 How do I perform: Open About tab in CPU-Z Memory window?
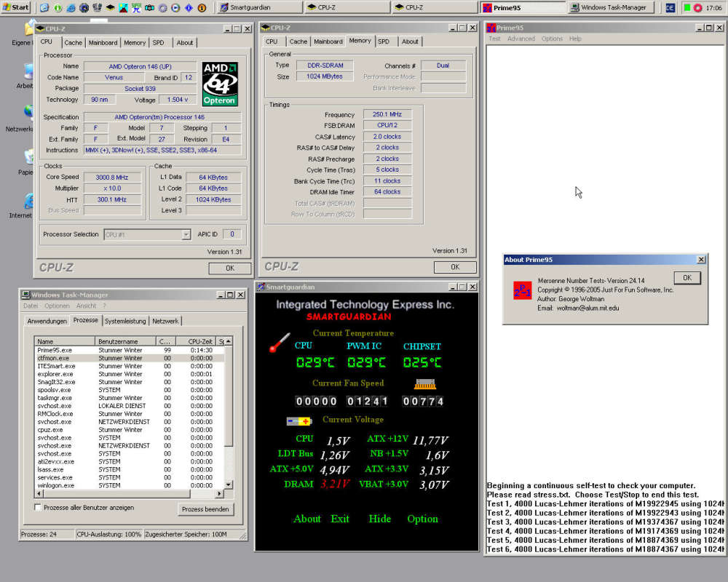410,41
